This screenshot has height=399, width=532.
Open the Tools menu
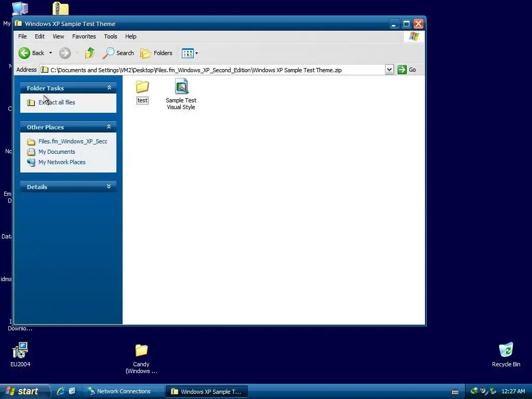point(111,36)
